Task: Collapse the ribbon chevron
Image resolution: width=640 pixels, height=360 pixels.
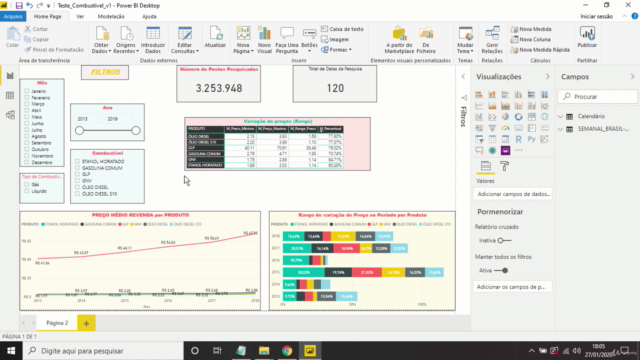Action: click(x=624, y=16)
